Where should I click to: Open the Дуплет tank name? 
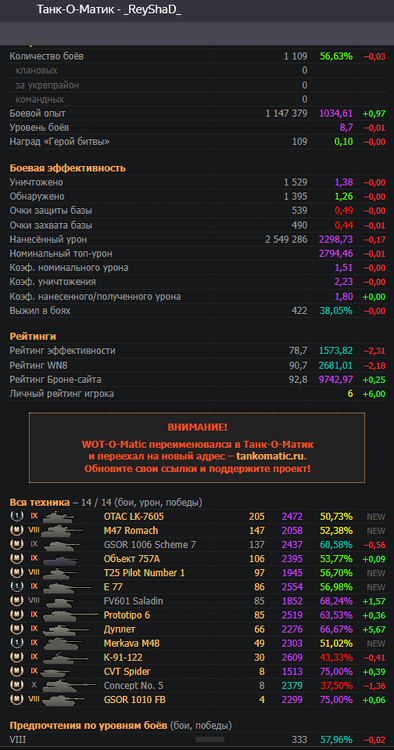tap(120, 629)
